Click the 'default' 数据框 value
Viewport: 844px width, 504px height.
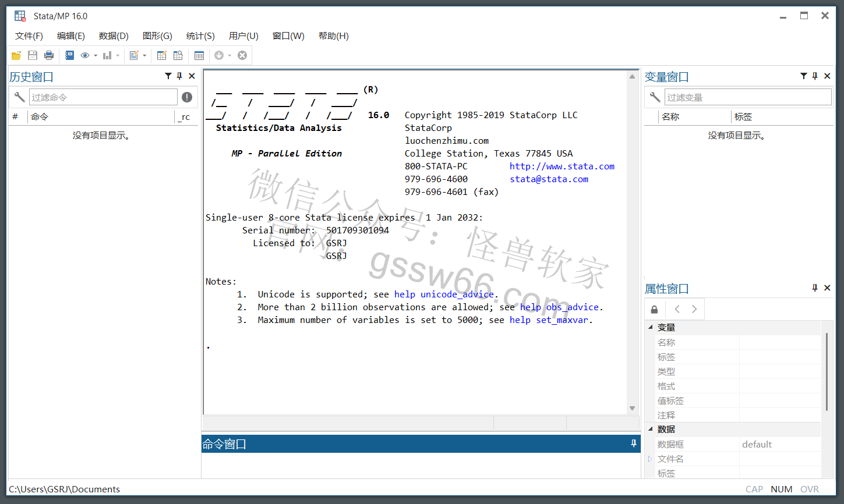[x=757, y=444]
